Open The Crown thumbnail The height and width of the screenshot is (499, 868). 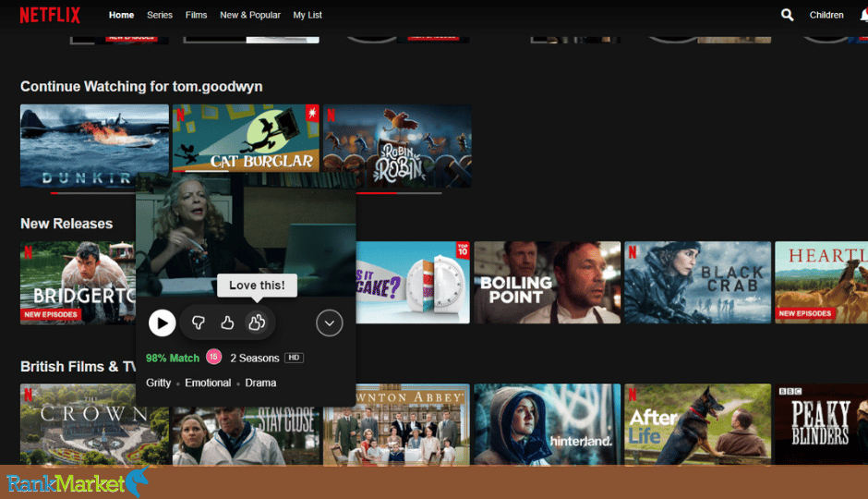coord(95,424)
